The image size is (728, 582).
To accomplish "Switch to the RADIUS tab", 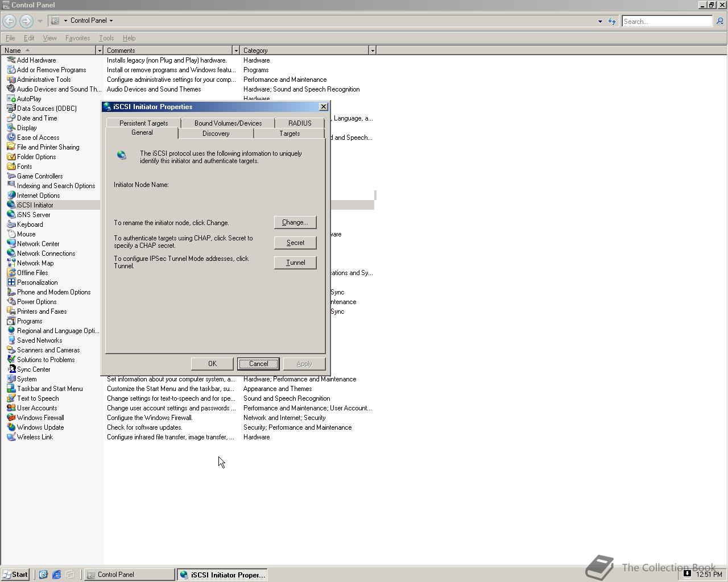I will point(300,123).
